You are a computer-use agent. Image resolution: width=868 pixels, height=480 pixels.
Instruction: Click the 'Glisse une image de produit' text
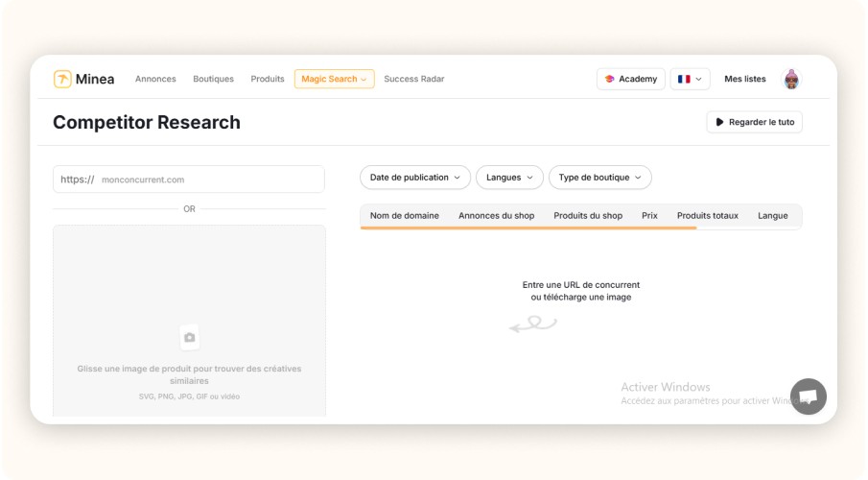[x=189, y=374]
